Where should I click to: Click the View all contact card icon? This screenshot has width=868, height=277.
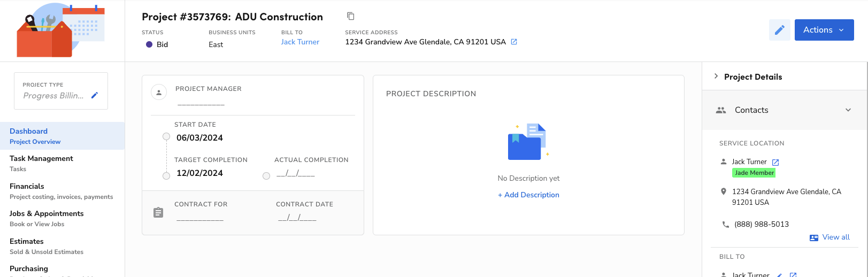coord(814,237)
